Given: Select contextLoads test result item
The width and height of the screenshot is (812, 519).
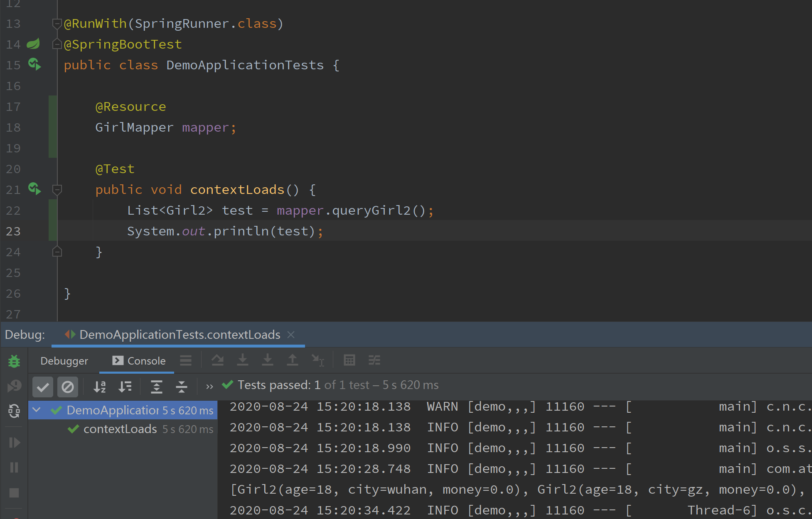Looking at the screenshot, I should (x=120, y=429).
